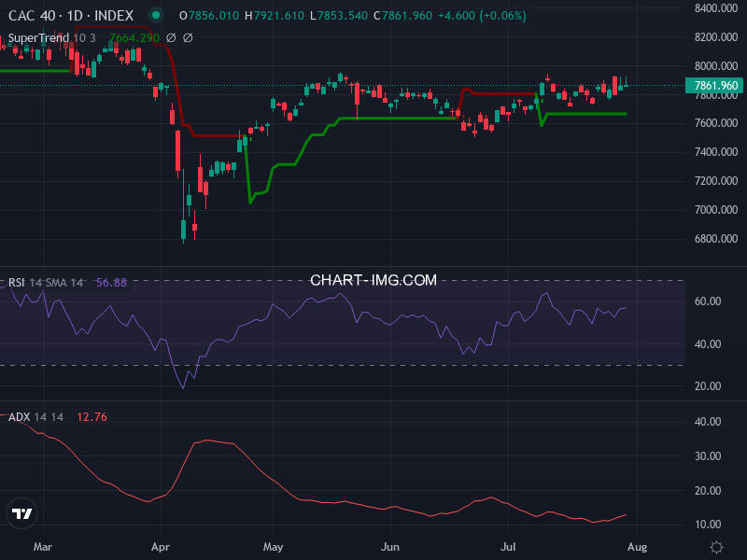Viewport: 747px width, 560px height.
Task: Click the ADX value 12.76
Action: point(92,417)
